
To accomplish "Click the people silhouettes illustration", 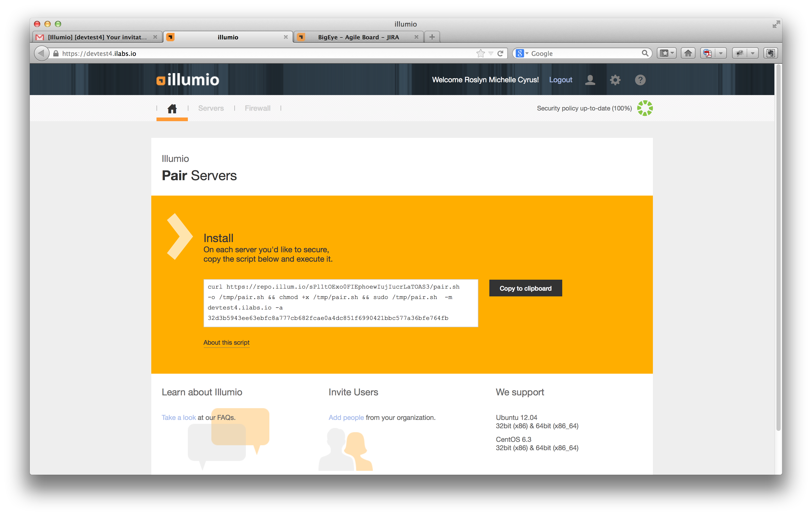I will [x=346, y=449].
